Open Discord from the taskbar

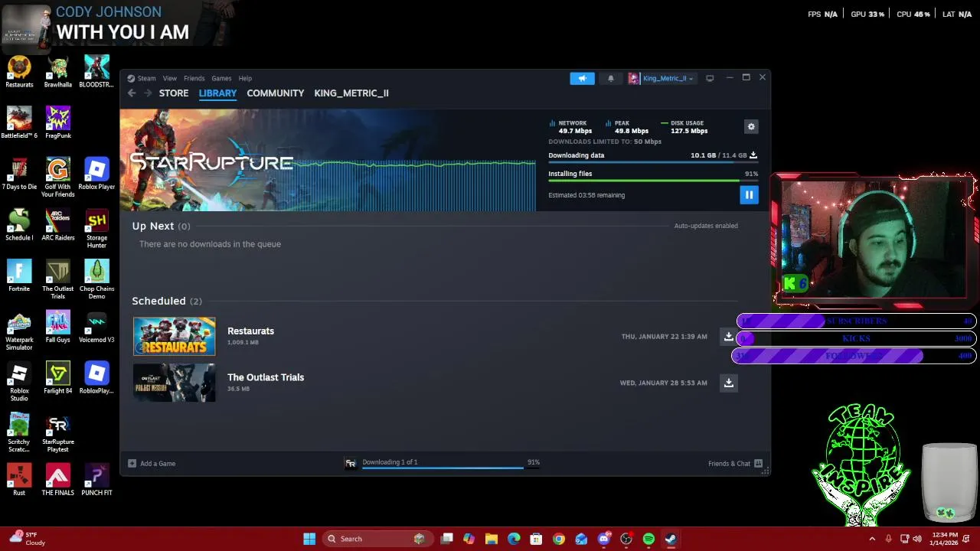[603, 539]
